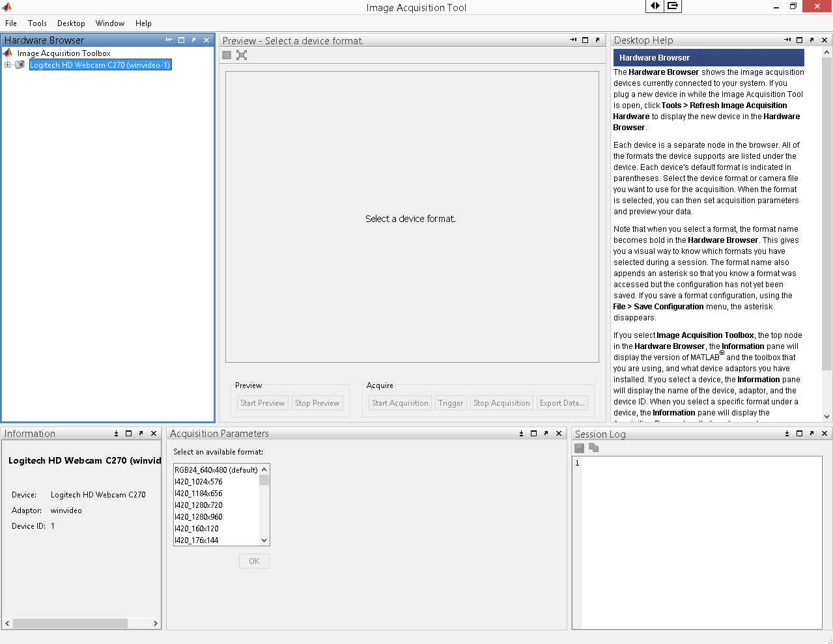Open the Tools menu
833x644 pixels.
coord(37,23)
